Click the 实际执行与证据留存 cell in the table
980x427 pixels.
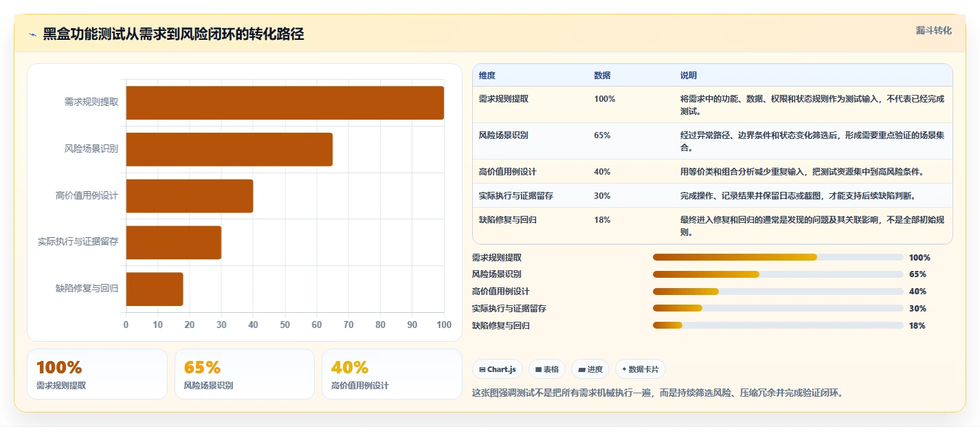pyautogui.click(x=516, y=195)
